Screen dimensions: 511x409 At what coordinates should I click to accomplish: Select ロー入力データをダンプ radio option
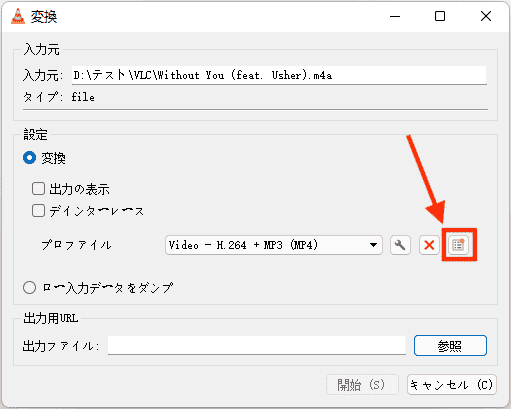coord(29,287)
